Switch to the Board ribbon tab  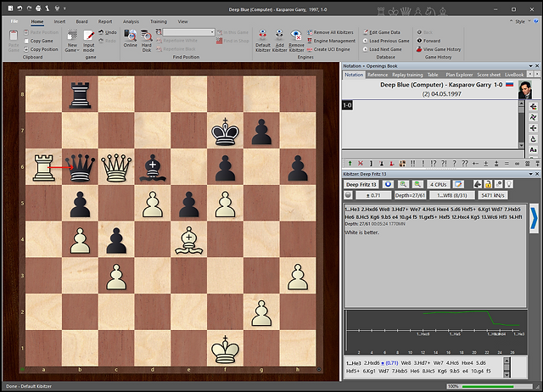(x=81, y=21)
